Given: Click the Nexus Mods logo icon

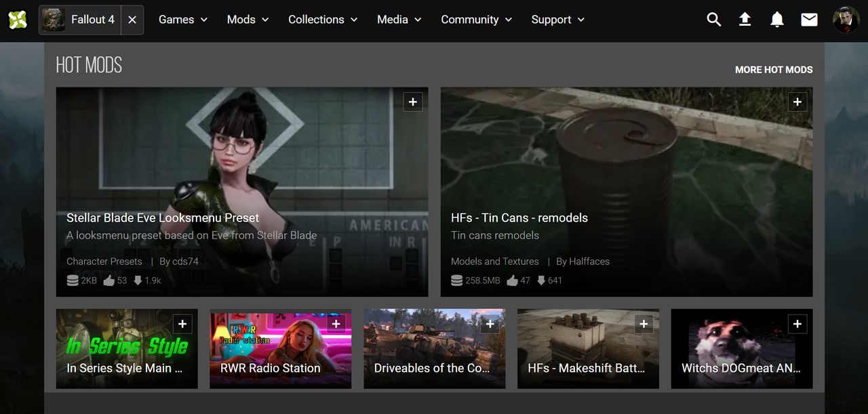Looking at the screenshot, I should [x=18, y=20].
